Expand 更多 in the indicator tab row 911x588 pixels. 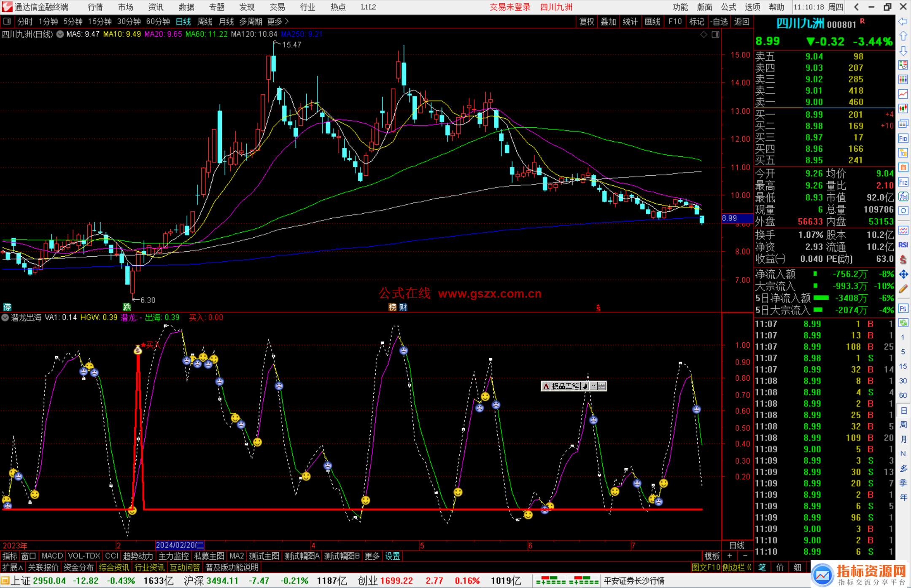[x=372, y=556]
